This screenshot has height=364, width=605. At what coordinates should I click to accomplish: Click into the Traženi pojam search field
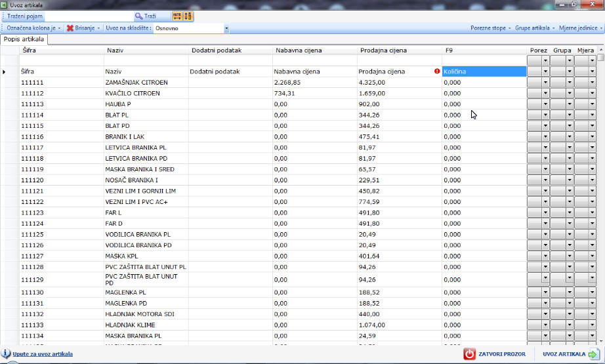[89, 16]
